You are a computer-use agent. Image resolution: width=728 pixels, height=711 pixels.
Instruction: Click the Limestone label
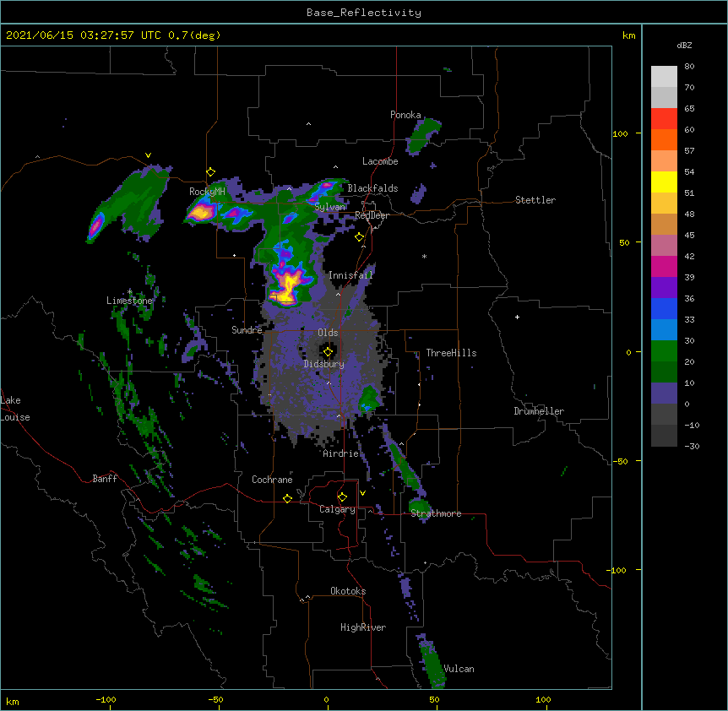(x=129, y=301)
